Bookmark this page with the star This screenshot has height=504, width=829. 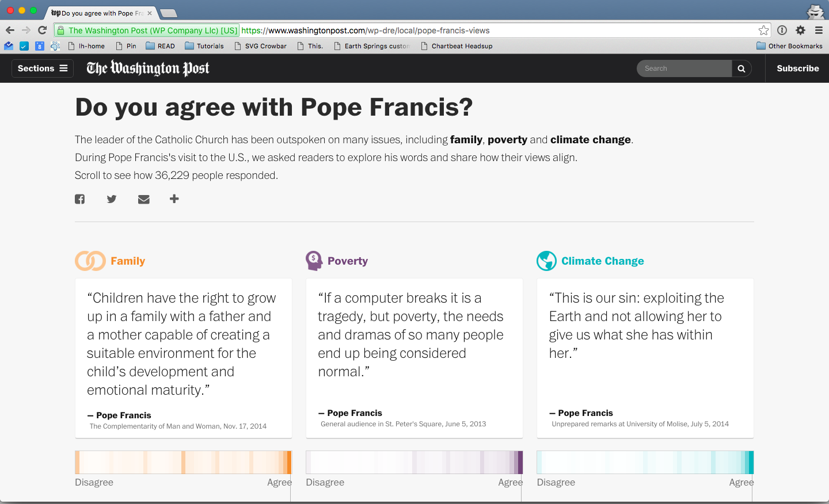(x=763, y=30)
